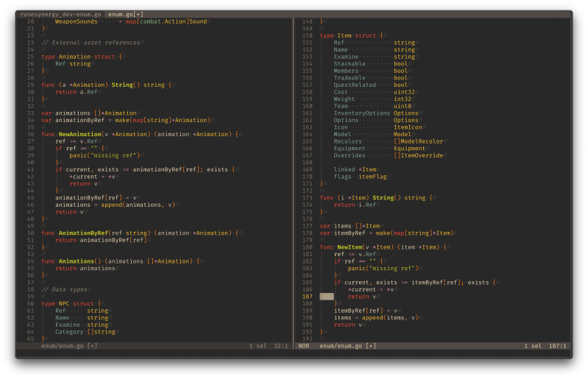Image resolution: width=588 pixels, height=379 pixels.
Task: Click 'return a.Ref' on line 30
Action: coord(76,92)
